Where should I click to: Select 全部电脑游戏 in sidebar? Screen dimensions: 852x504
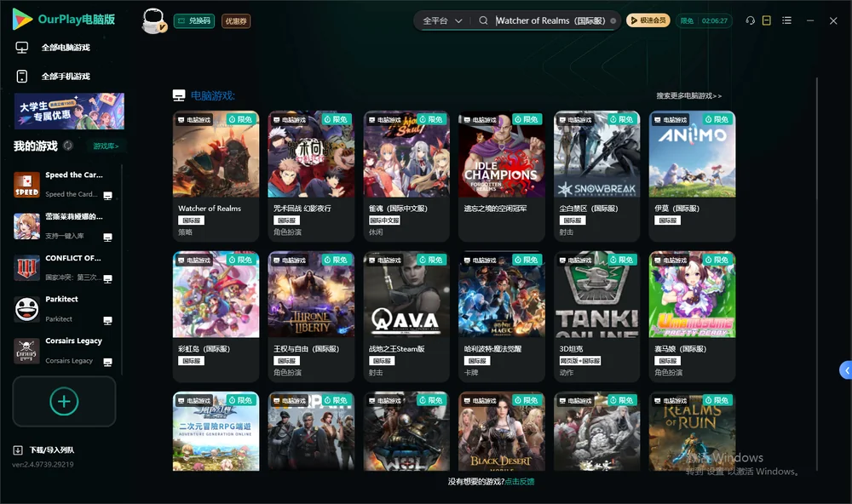click(x=66, y=48)
